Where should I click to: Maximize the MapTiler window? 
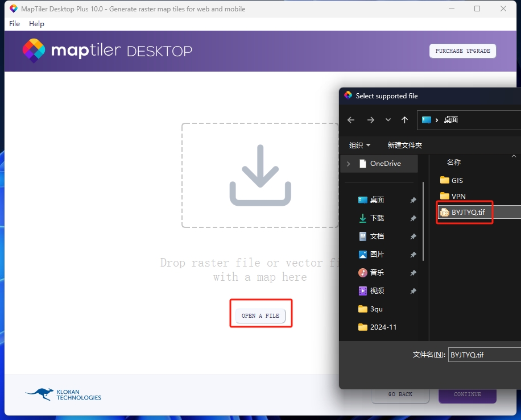[x=477, y=9]
